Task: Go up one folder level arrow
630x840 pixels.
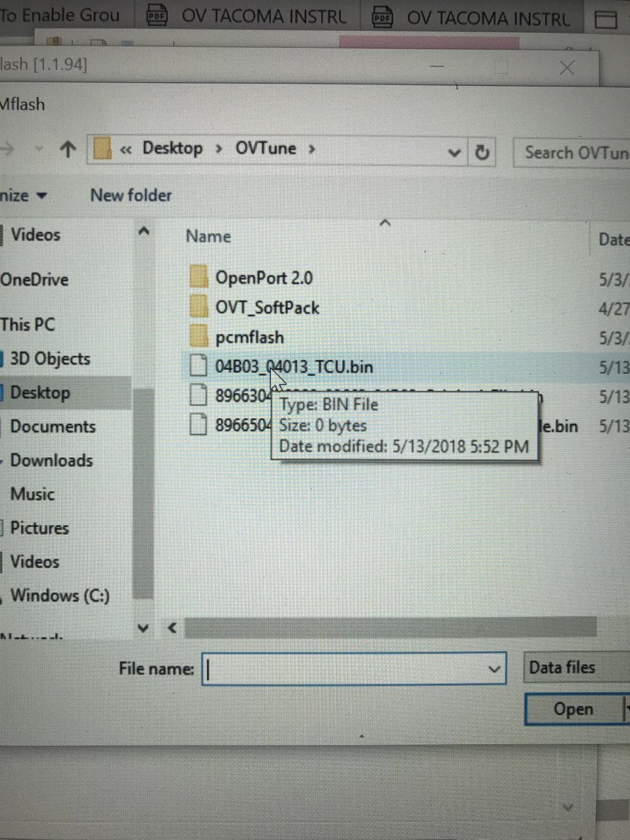Action: 68,150
